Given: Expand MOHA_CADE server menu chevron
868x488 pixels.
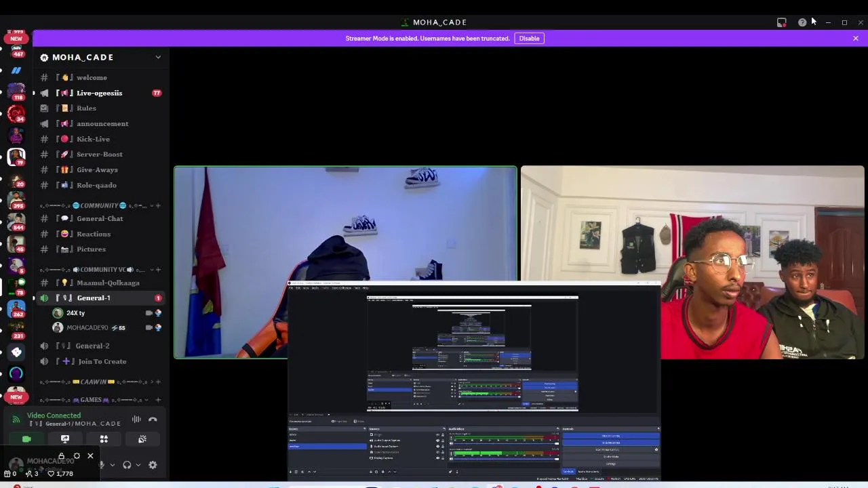Looking at the screenshot, I should [158, 57].
